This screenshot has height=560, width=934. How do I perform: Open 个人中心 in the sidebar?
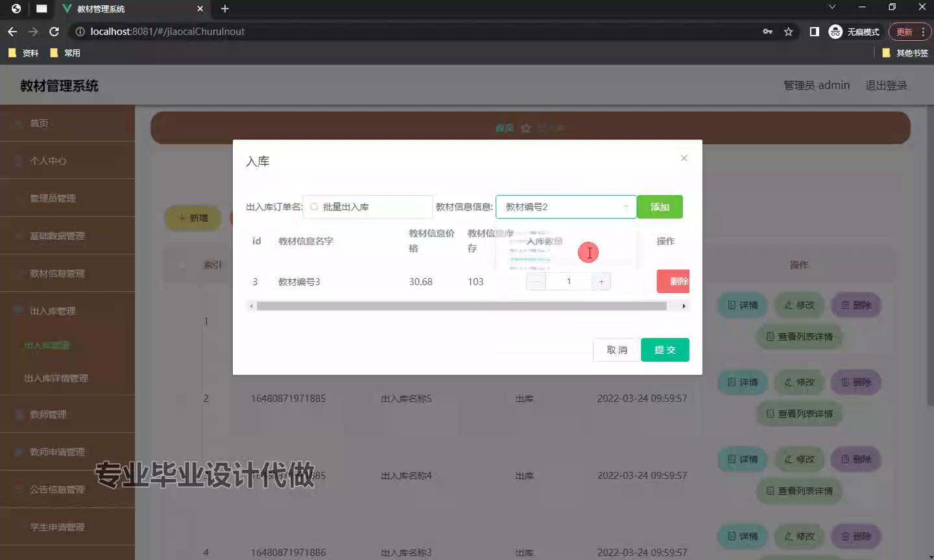pos(67,161)
